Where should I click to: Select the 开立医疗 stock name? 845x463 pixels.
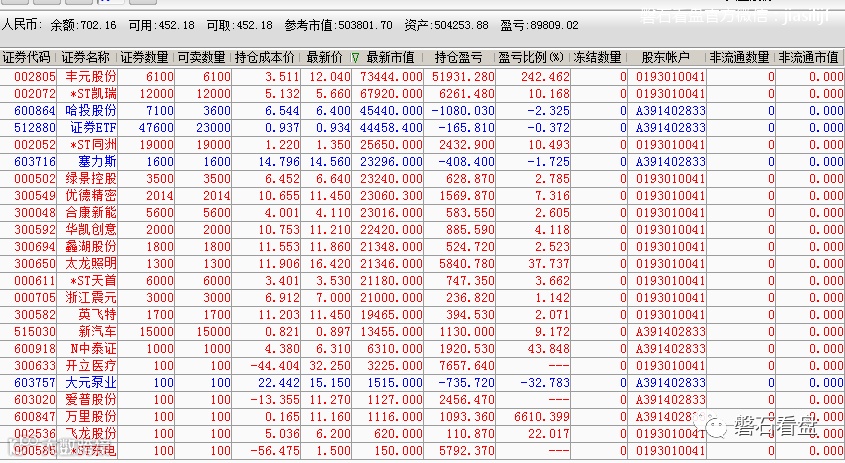(91, 365)
